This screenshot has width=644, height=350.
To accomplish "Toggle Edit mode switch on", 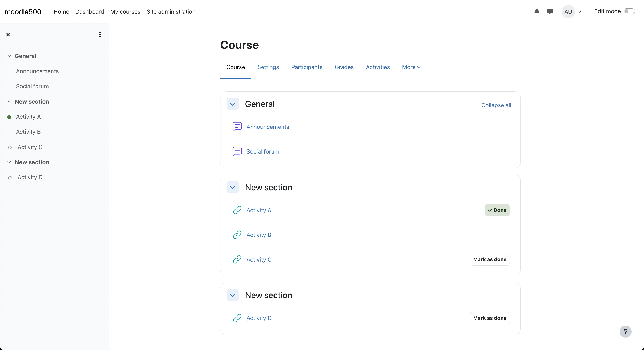I will click(629, 11).
